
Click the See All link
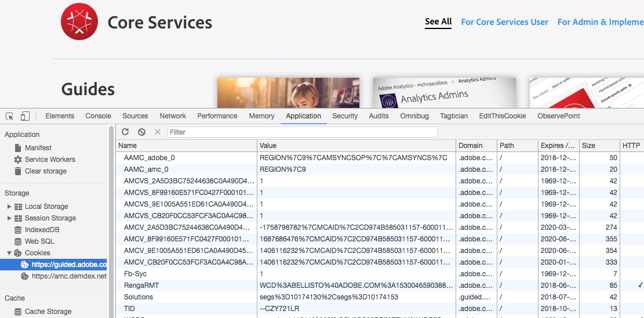click(438, 22)
